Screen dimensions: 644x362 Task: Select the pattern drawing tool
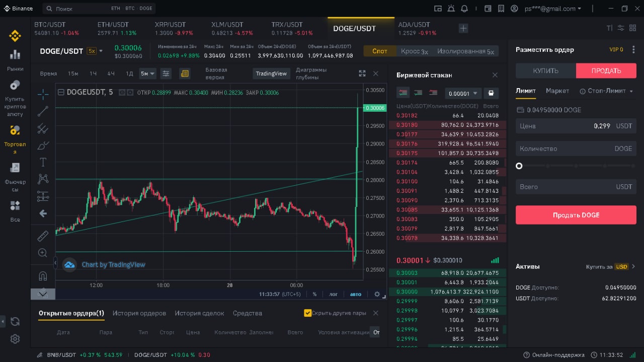[x=43, y=179]
